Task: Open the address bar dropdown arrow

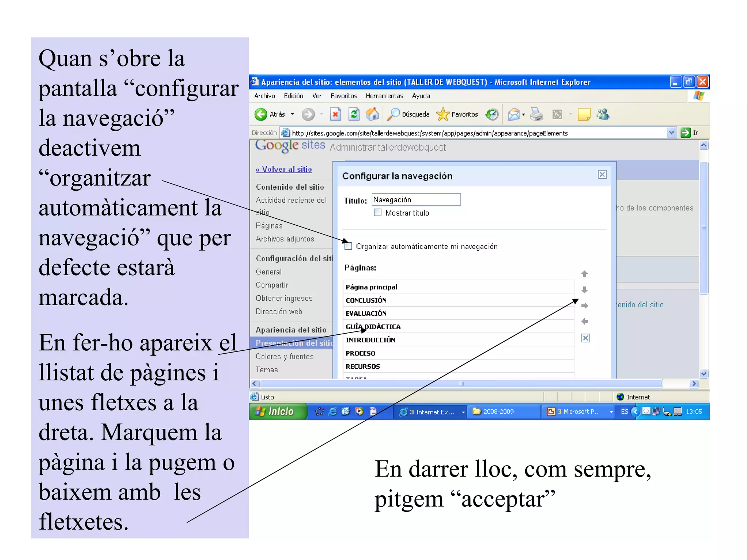Action: [x=671, y=133]
